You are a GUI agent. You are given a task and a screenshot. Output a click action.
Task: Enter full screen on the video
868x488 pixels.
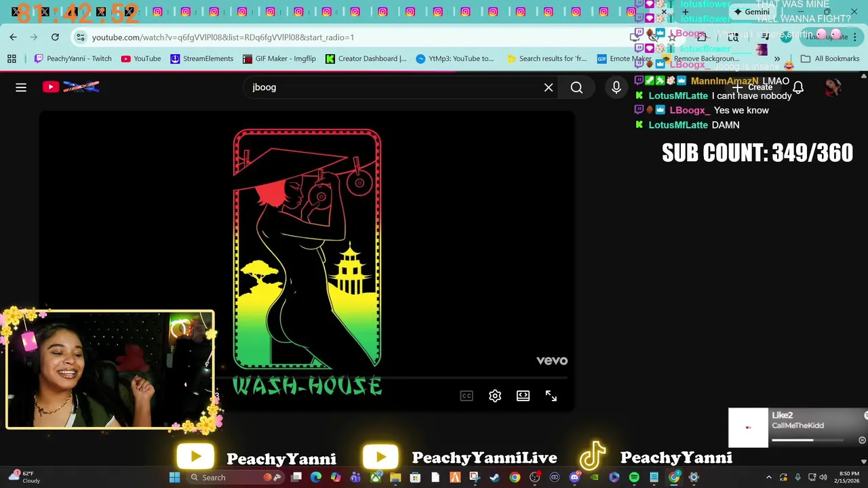pos(551,396)
